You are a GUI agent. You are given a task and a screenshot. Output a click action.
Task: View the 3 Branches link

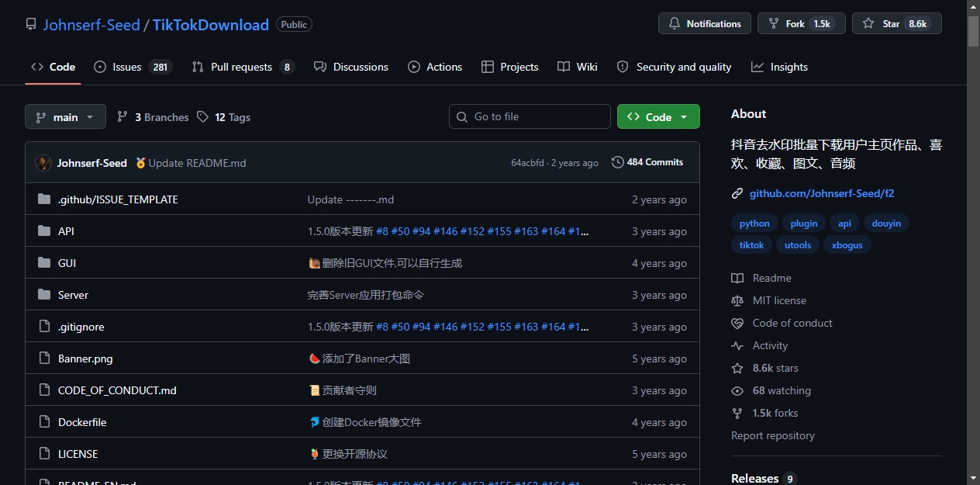tap(153, 117)
